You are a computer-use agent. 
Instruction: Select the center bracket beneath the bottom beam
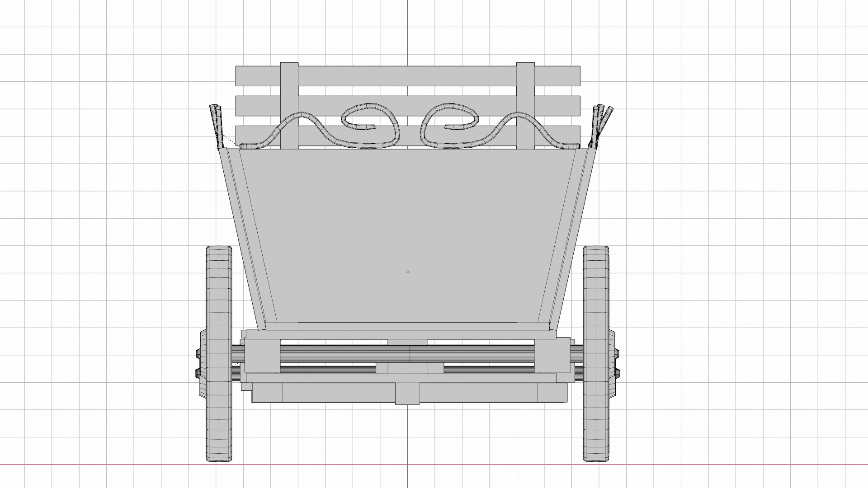pyautogui.click(x=407, y=393)
